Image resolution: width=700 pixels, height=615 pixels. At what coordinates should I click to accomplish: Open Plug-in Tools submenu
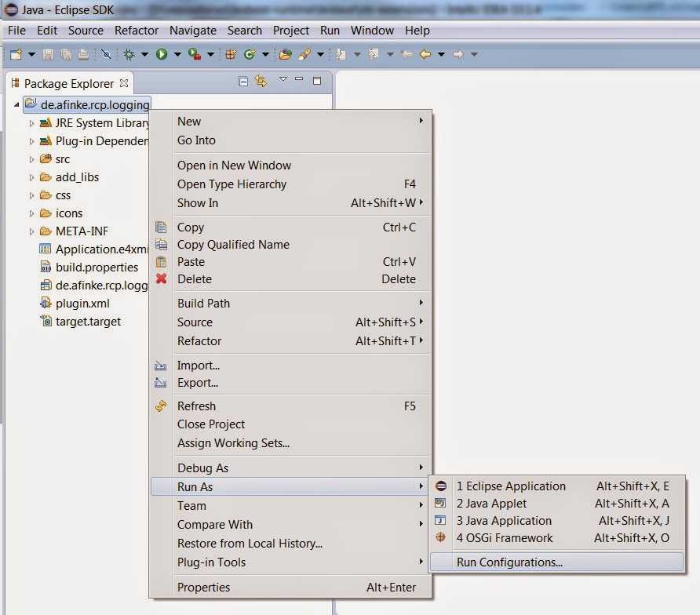[x=290, y=562]
